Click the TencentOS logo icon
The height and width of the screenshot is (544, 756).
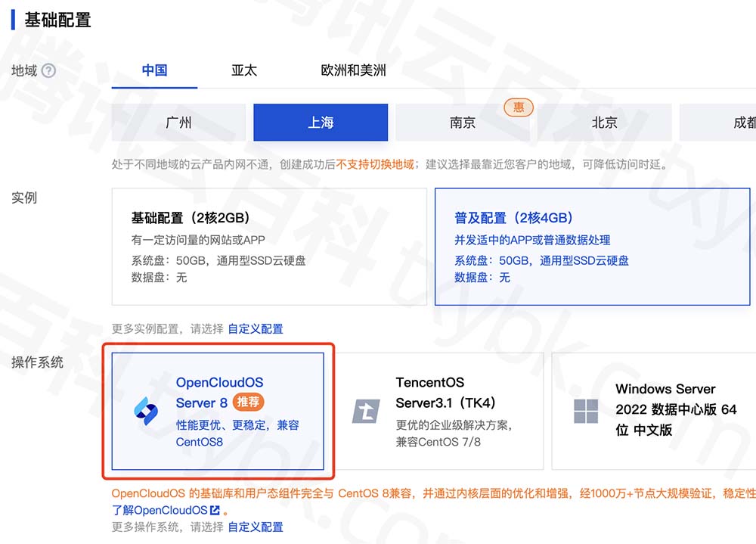click(367, 412)
